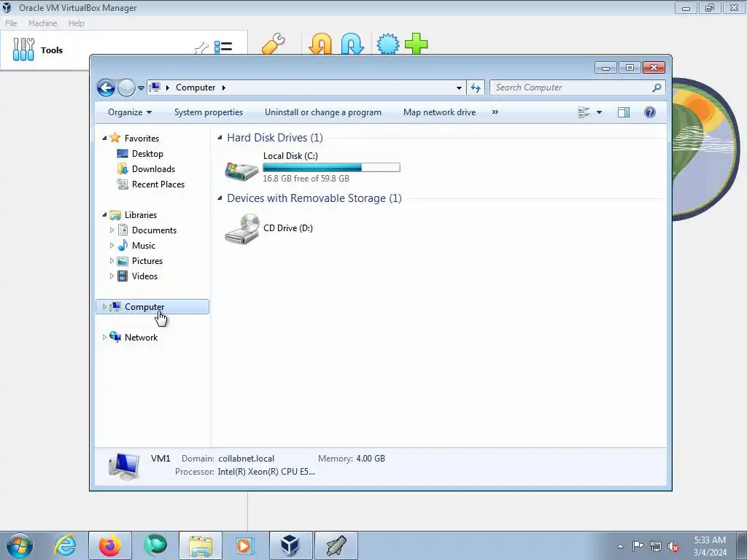The image size is (747, 560).
Task: Expand the Pictures library
Action: coord(112,261)
